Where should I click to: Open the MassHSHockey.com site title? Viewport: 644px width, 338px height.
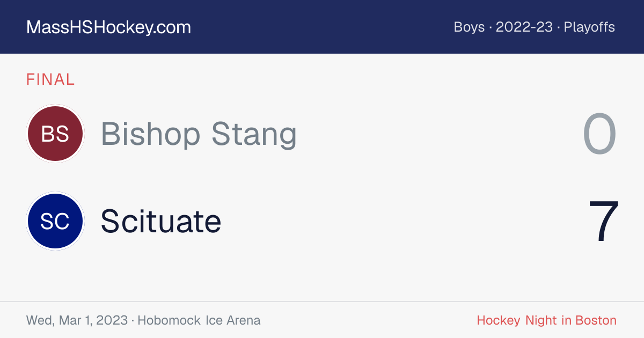coord(108,27)
